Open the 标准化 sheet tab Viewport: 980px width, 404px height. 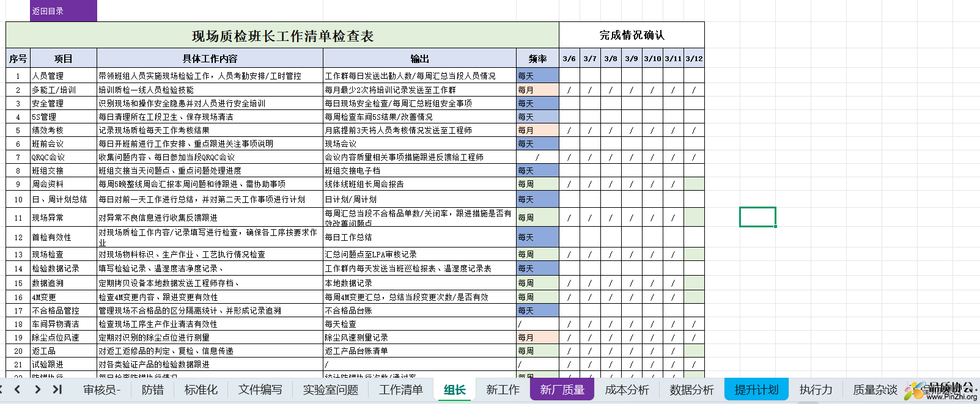tap(201, 389)
